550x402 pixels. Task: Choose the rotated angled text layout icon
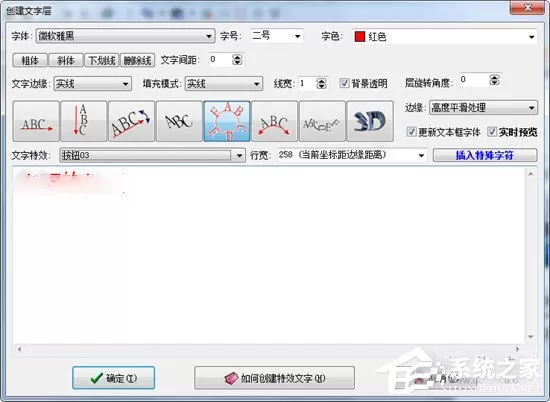point(132,121)
